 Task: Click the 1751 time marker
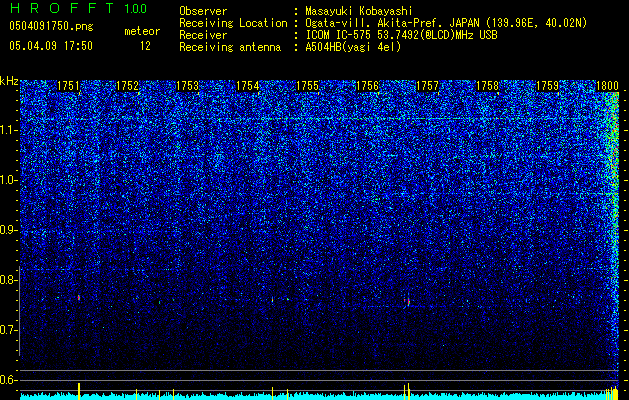point(68,86)
